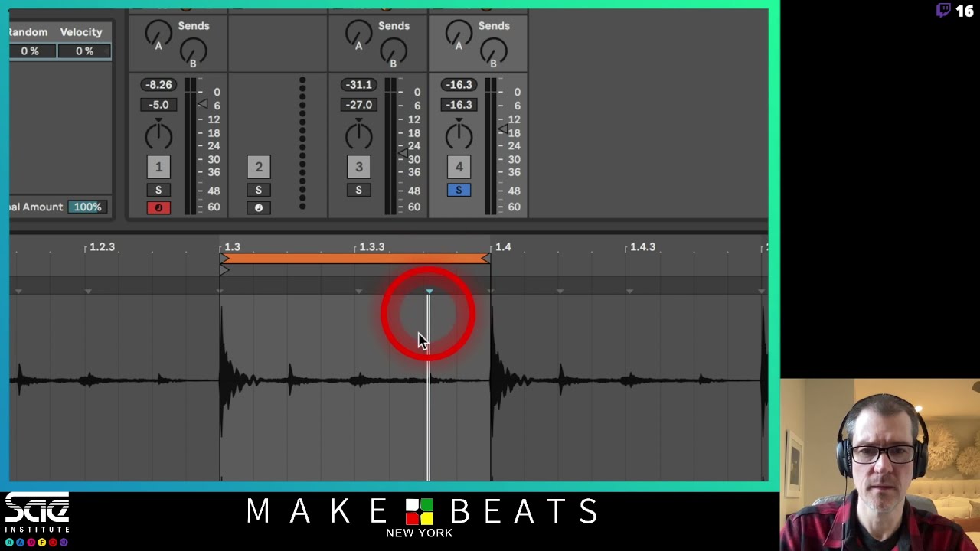Solo track 1
This screenshot has width=980, height=551.
(x=158, y=190)
